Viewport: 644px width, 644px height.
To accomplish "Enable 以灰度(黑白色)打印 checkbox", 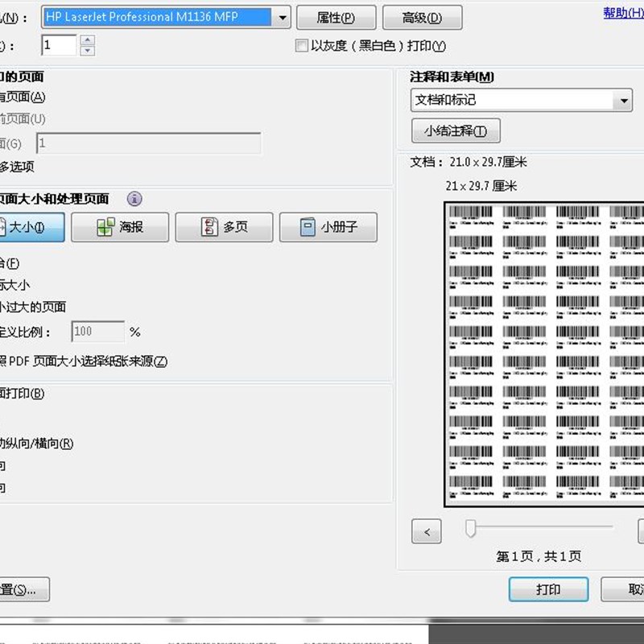I will (x=301, y=46).
